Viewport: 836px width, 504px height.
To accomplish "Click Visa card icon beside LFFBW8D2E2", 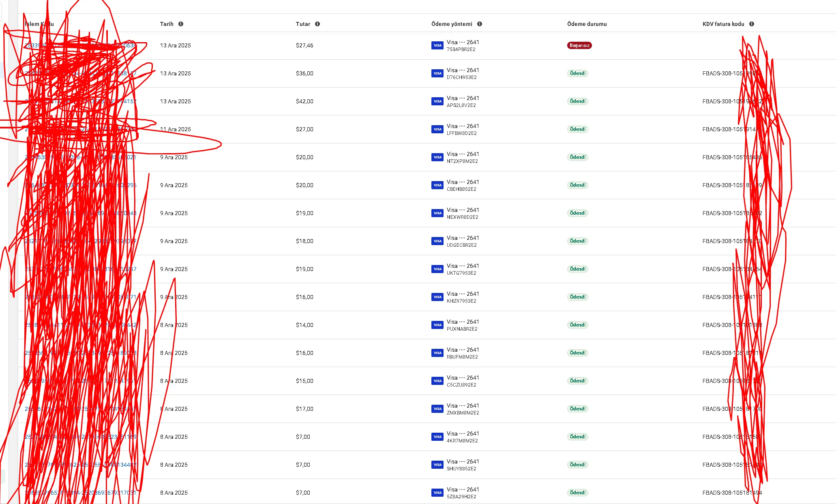I will (x=437, y=129).
